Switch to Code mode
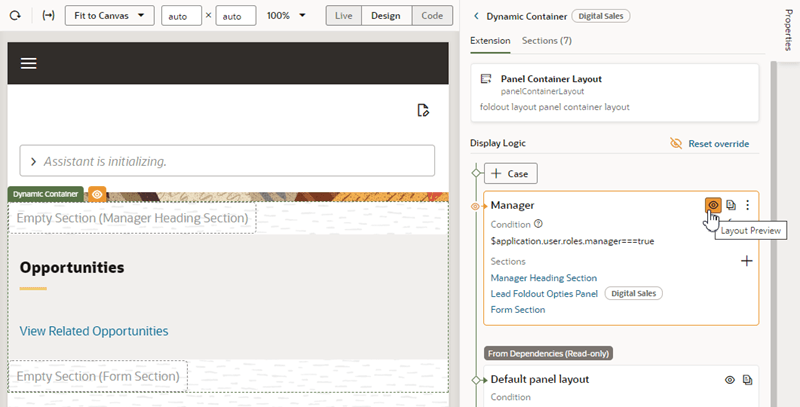 pos(432,16)
